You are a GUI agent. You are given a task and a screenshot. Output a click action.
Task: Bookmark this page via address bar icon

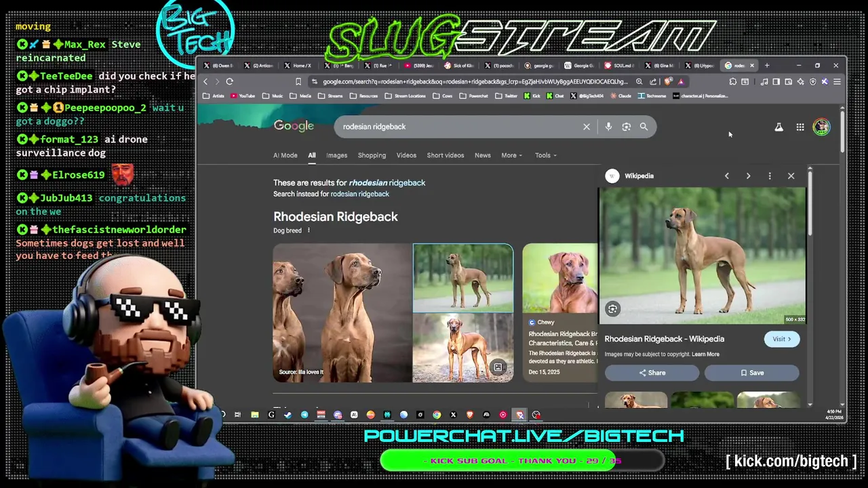pyautogui.click(x=298, y=82)
